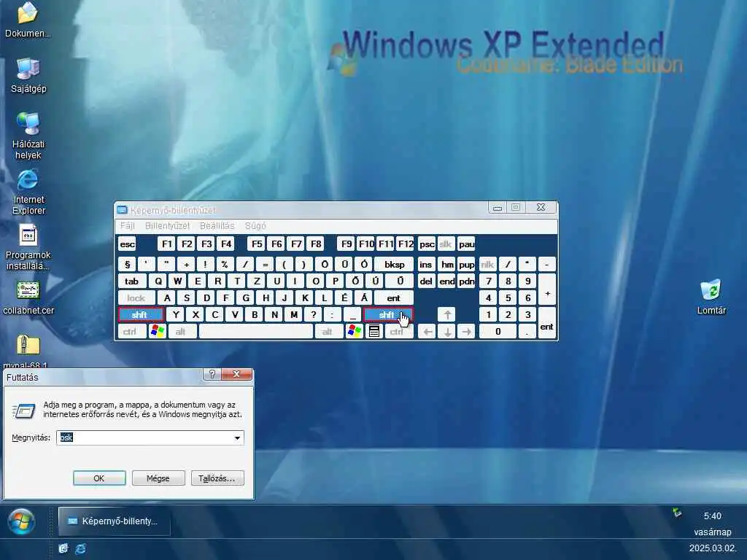
Task: Click the on-screen keyboard title bar icon
Action: pyautogui.click(x=123, y=210)
